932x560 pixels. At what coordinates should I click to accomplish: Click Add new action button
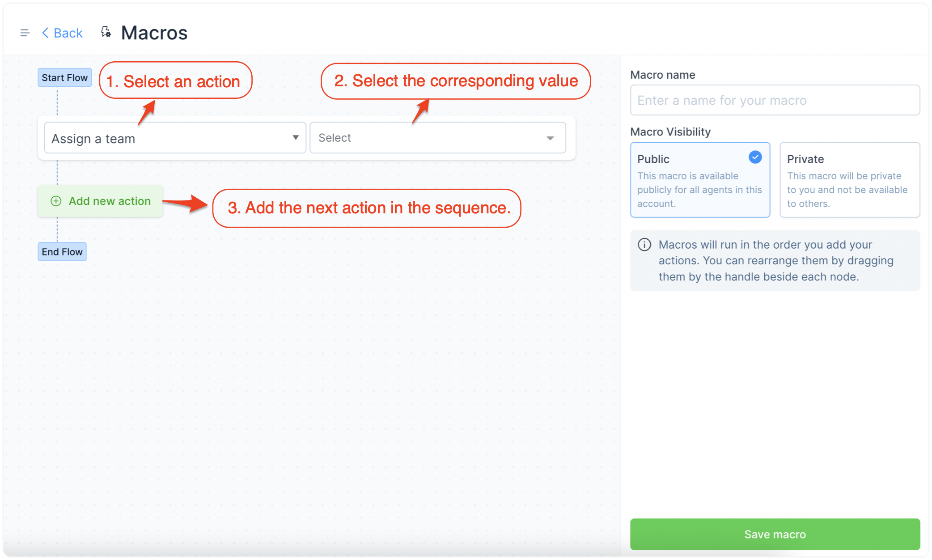tap(101, 201)
